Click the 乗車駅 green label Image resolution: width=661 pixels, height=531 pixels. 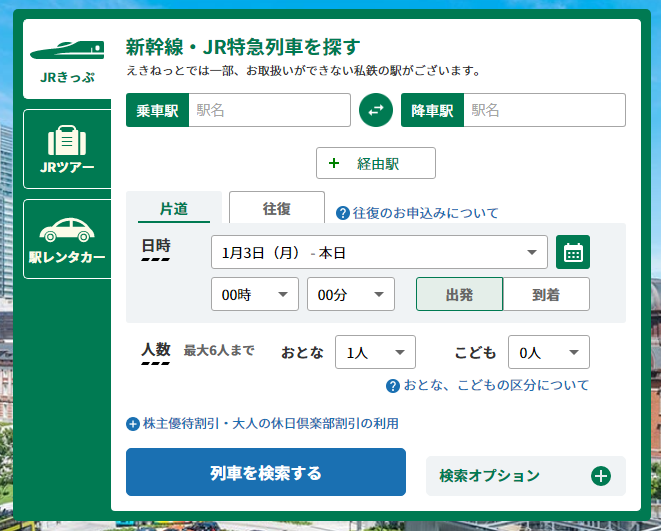coord(157,110)
